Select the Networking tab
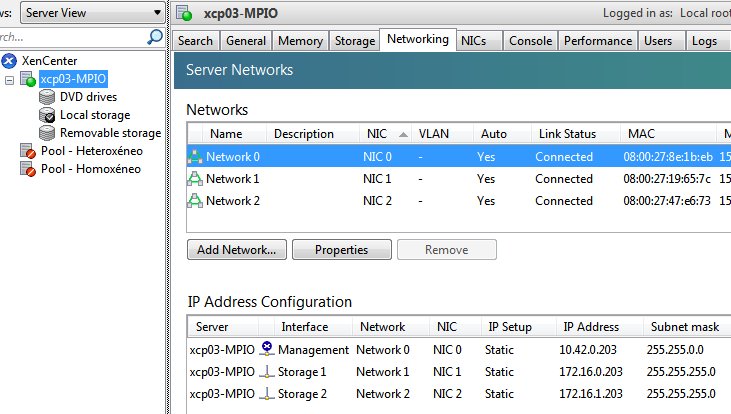This screenshot has width=731, height=414. point(418,39)
